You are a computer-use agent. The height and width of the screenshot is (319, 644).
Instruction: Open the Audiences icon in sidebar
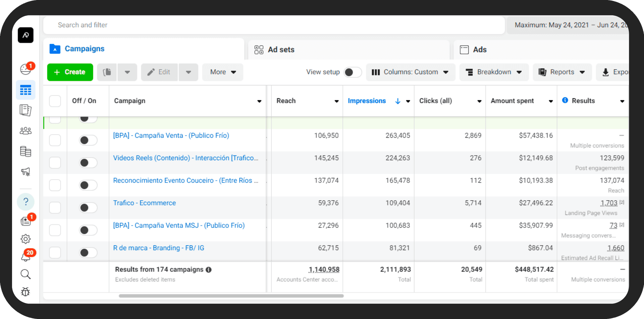pos(25,131)
